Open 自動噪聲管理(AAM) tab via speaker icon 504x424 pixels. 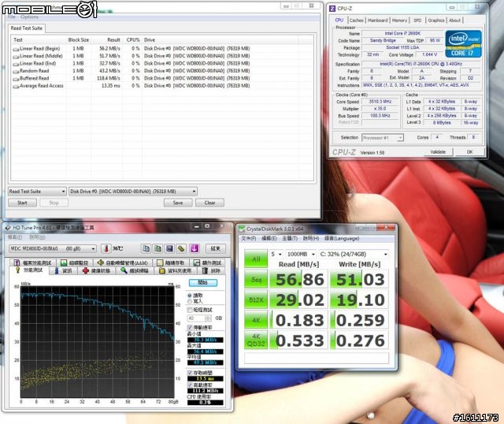coord(101,262)
